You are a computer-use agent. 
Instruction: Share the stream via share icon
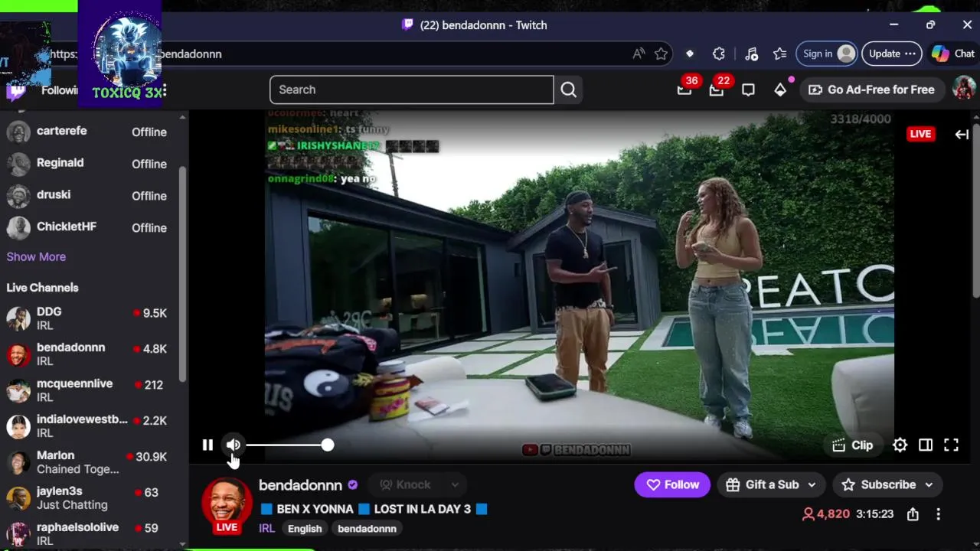point(913,514)
